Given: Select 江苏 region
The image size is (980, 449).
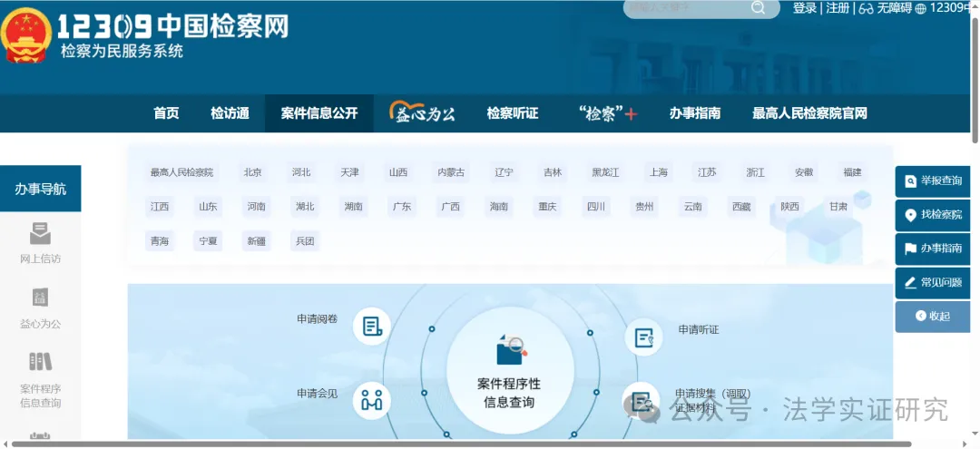Looking at the screenshot, I should pyautogui.click(x=707, y=172).
